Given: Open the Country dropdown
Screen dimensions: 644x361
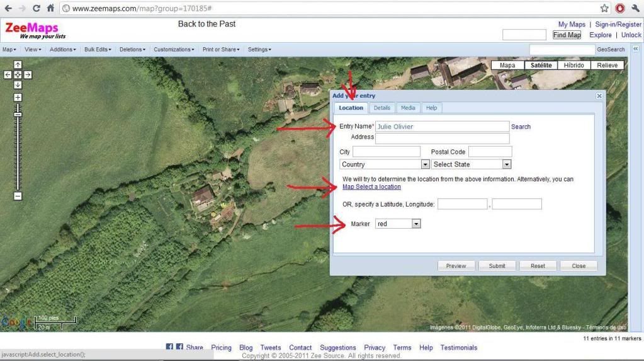Looking at the screenshot, I should [384, 164].
